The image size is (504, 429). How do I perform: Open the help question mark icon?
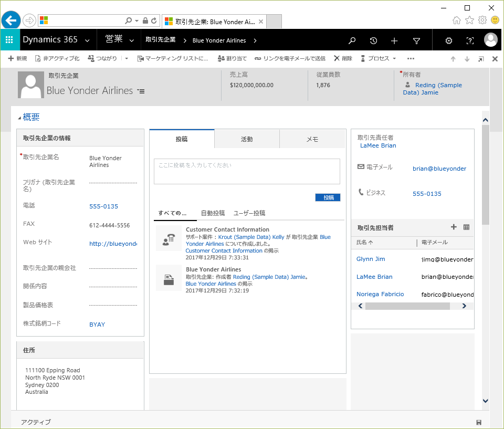[x=470, y=40]
